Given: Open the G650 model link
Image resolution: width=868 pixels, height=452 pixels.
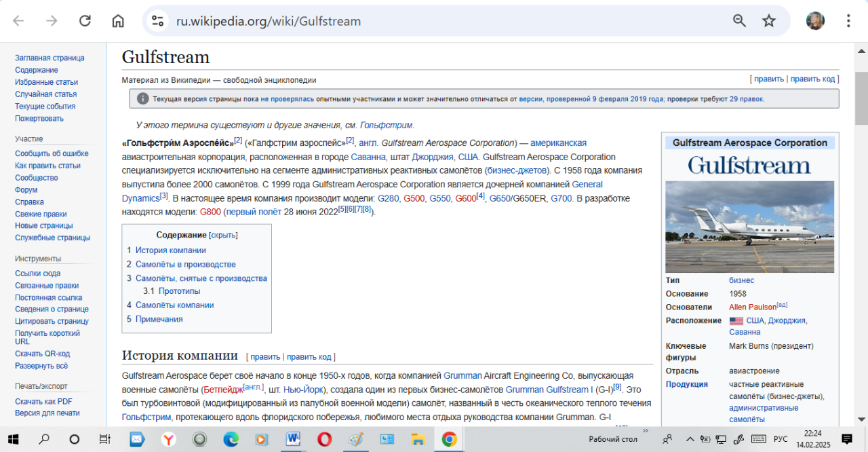Looking at the screenshot, I should 500,198.
